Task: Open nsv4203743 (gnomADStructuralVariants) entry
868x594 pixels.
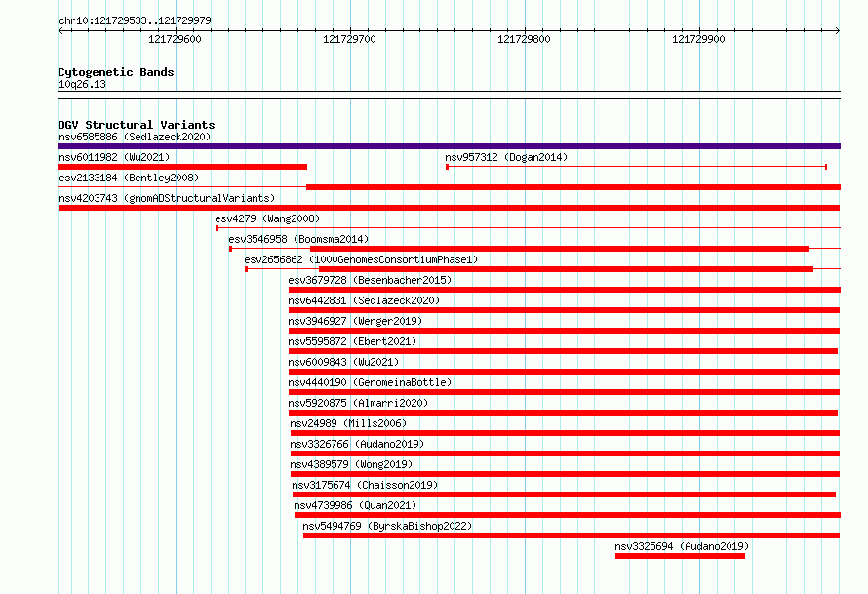Action: (167, 198)
